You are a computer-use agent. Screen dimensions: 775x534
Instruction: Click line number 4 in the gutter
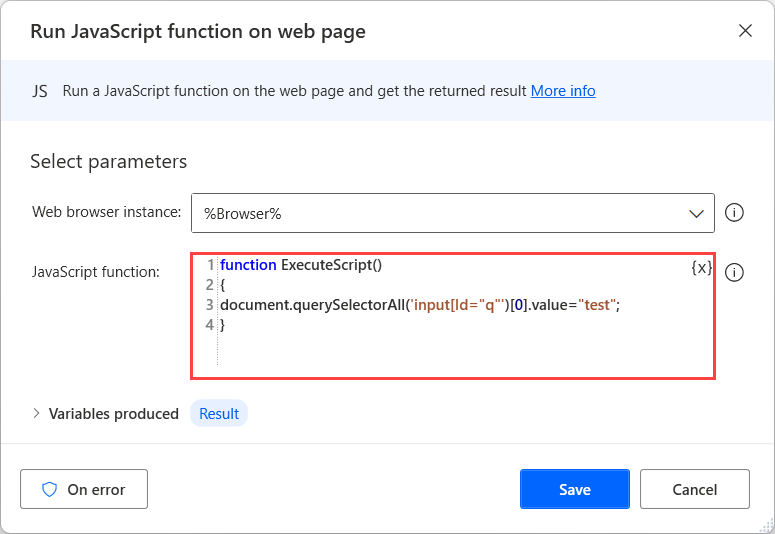click(x=209, y=325)
